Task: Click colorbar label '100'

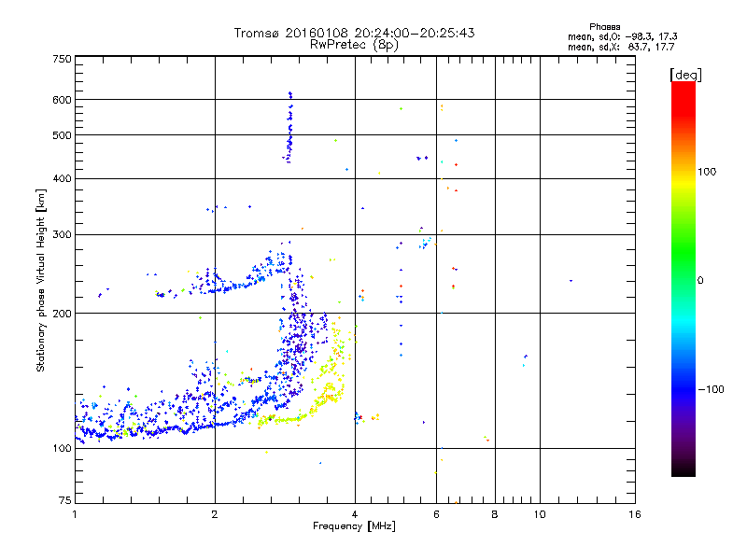Action: click(707, 172)
